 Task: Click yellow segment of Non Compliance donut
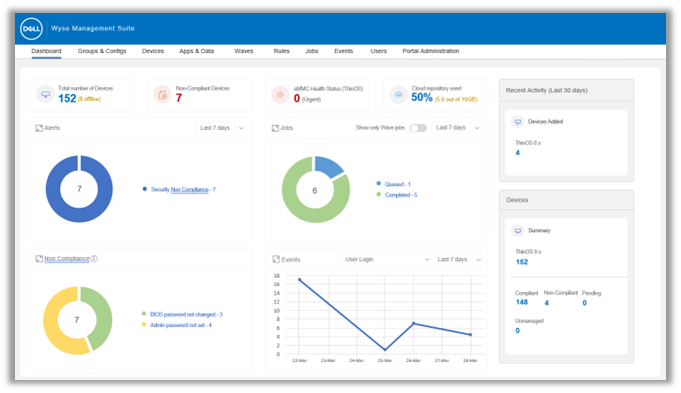click(x=51, y=321)
